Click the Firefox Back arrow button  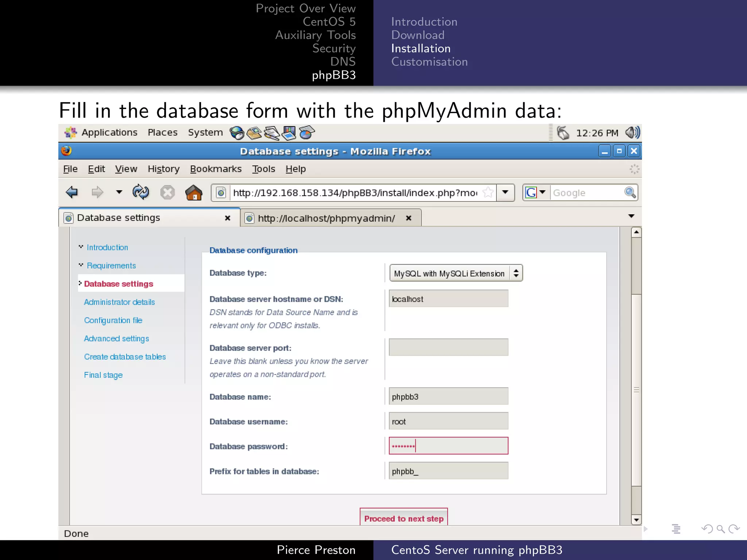[72, 192]
